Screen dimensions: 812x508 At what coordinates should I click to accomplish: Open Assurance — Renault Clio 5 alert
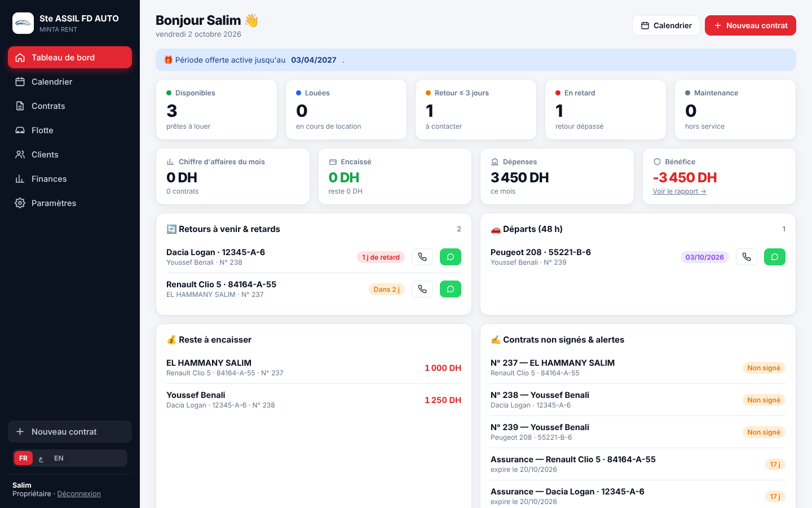point(638,464)
